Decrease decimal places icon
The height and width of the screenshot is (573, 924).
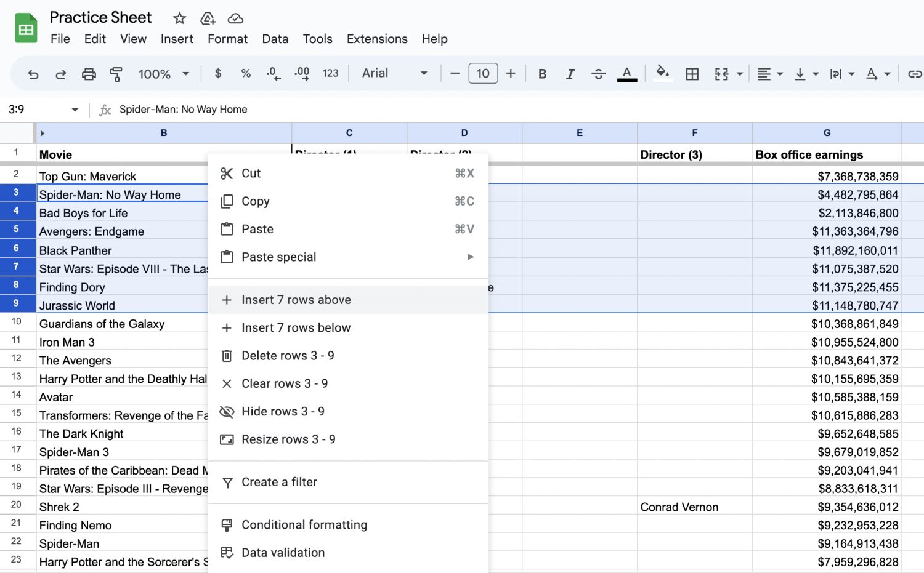274,74
